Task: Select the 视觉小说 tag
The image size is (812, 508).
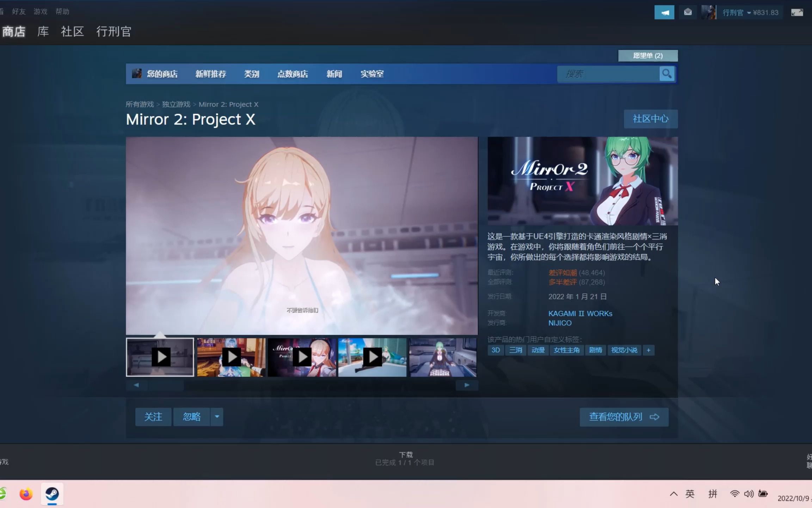Action: 624,350
